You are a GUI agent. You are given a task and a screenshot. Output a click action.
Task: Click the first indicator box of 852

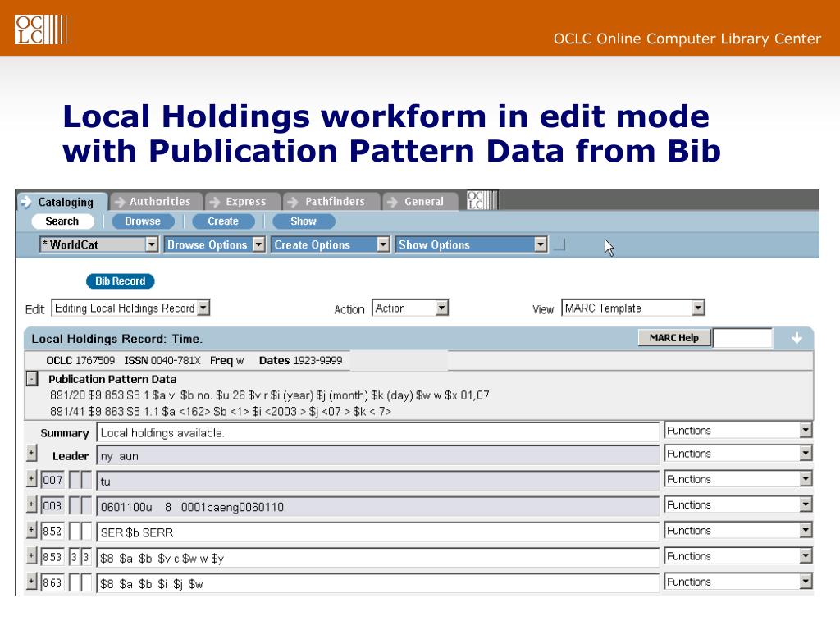[75, 532]
